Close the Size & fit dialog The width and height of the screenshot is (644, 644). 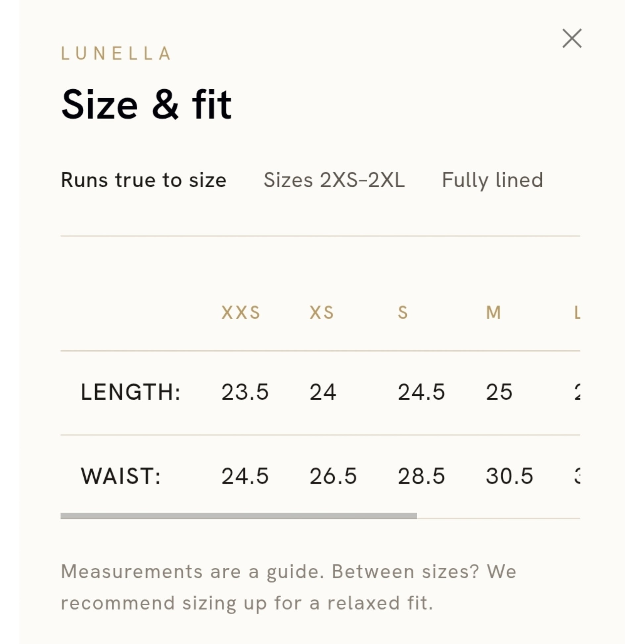tap(572, 38)
